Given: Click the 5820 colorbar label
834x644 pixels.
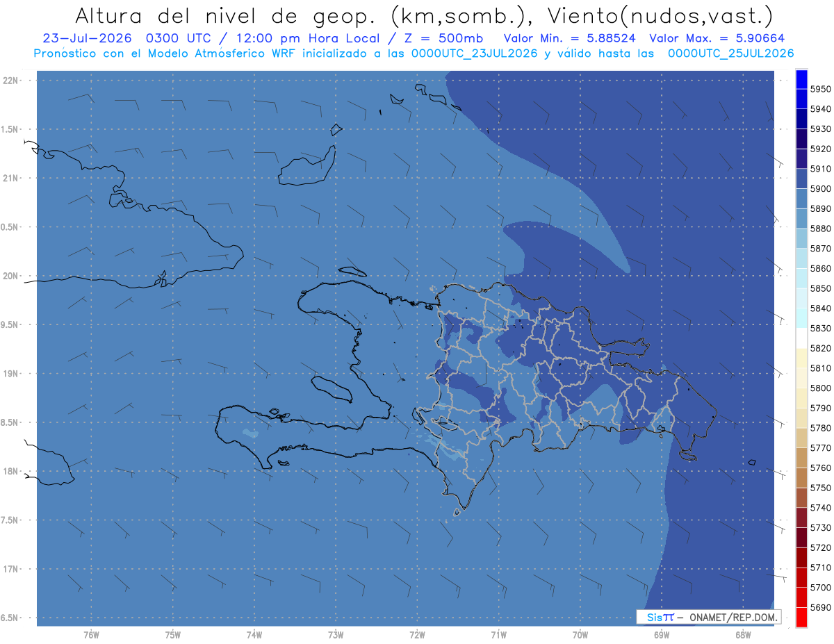Looking at the screenshot, I should click(820, 348).
